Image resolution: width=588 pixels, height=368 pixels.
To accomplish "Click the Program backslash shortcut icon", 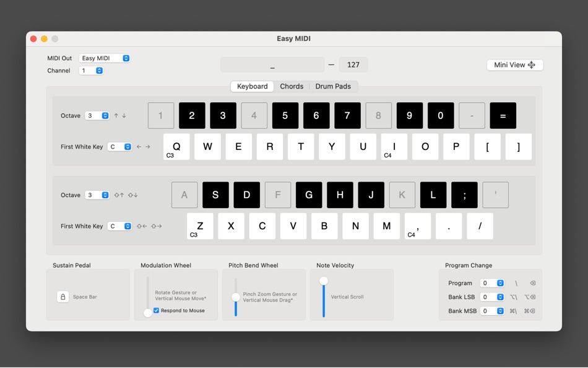I will 516,283.
